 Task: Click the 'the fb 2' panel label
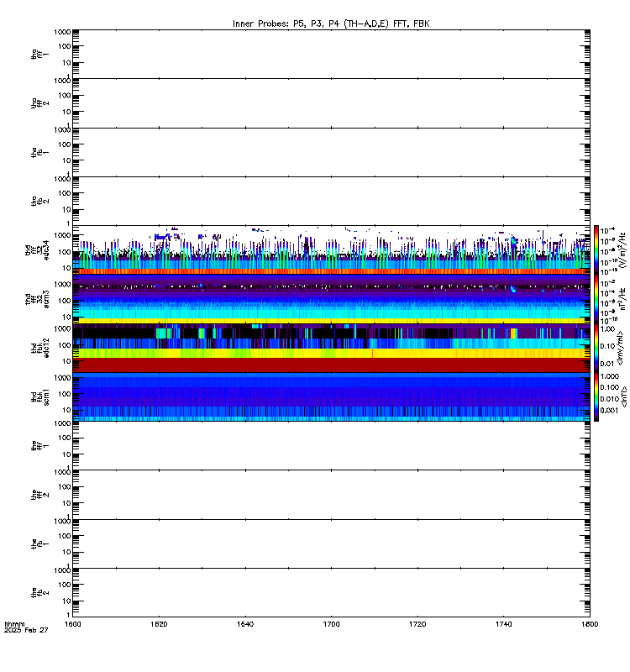click(x=39, y=593)
